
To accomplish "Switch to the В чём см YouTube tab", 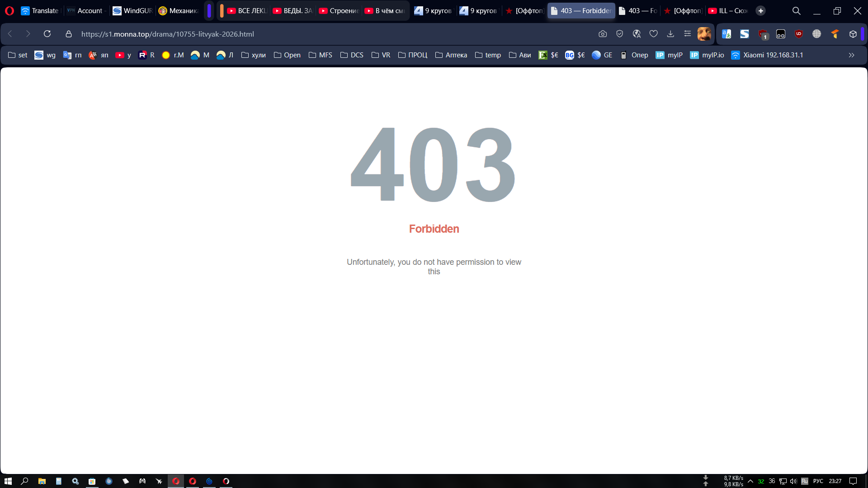I will coord(385,11).
